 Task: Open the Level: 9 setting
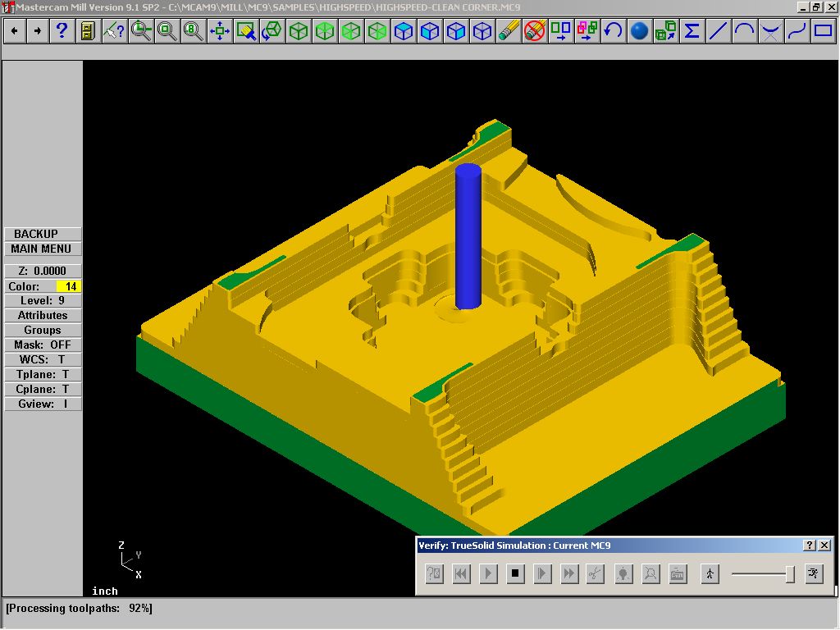point(43,300)
